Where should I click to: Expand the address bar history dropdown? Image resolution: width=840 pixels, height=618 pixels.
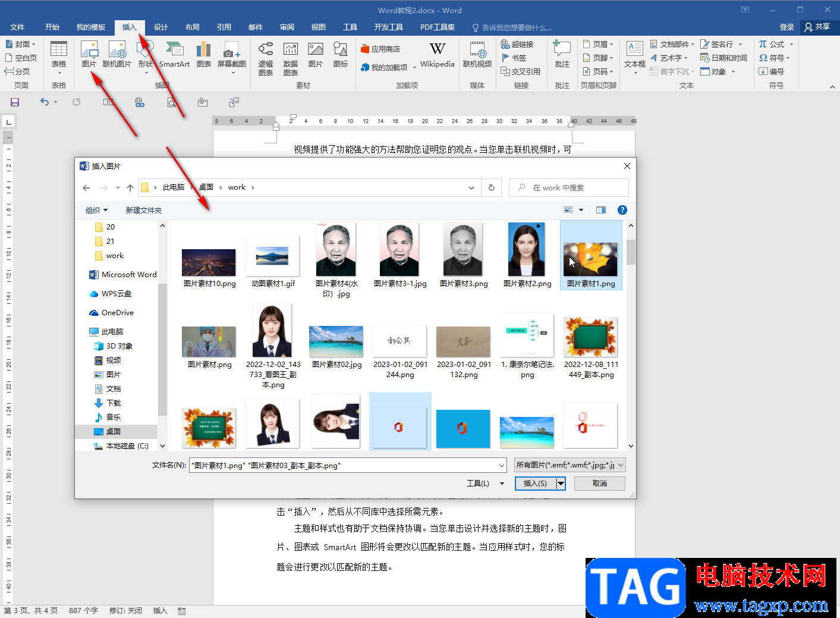pyautogui.click(x=471, y=187)
